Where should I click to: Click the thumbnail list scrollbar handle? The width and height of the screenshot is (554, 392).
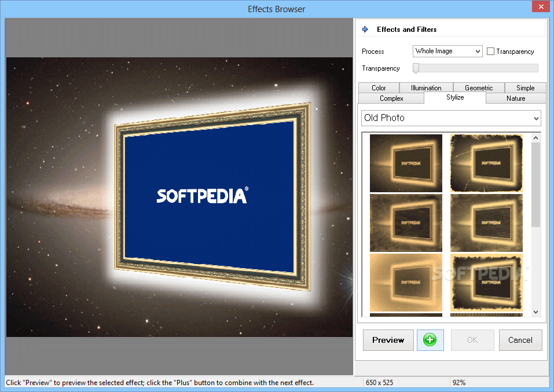(x=535, y=185)
